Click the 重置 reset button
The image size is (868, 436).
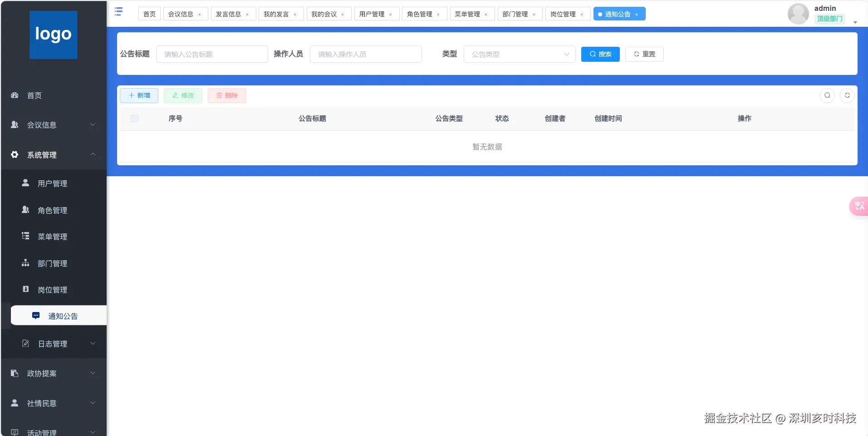644,54
